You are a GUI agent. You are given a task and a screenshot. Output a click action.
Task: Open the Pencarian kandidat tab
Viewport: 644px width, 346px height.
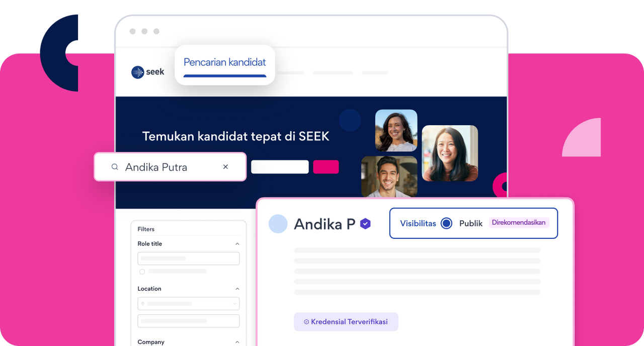pos(225,64)
